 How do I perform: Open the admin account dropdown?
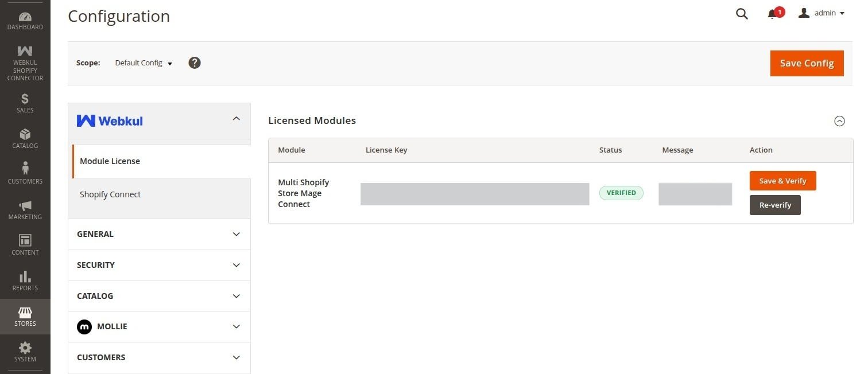coord(821,13)
